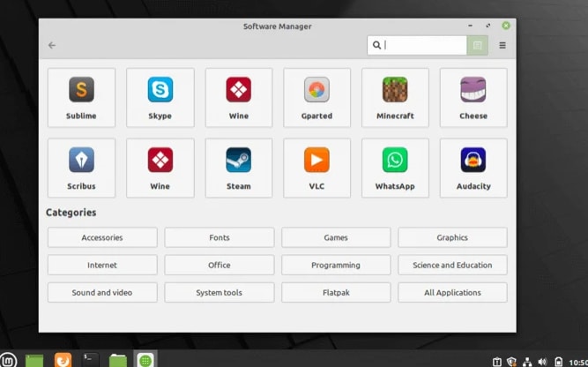Select Software Manager in the taskbar
This screenshot has height=367, width=588.
(x=145, y=360)
